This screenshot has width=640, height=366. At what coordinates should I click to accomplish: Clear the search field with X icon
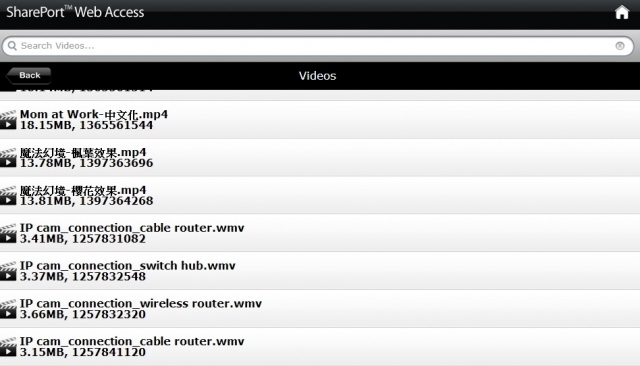click(x=620, y=46)
